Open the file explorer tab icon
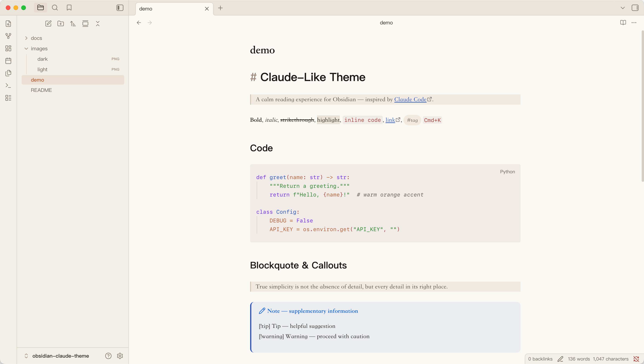Image resolution: width=644 pixels, height=364 pixels. (41, 8)
